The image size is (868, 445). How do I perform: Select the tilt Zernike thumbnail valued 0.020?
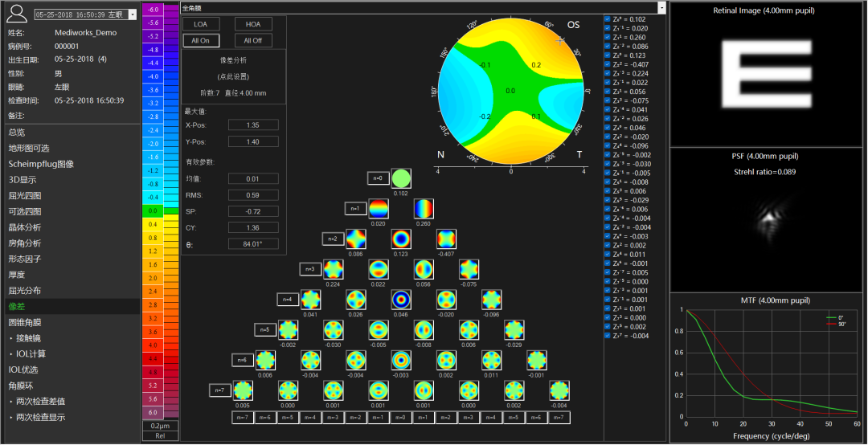coord(379,209)
